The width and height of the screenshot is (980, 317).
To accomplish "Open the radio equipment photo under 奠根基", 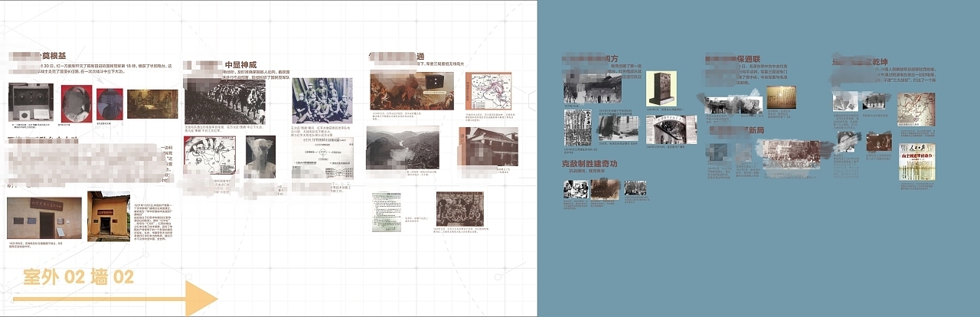I will click(x=31, y=103).
